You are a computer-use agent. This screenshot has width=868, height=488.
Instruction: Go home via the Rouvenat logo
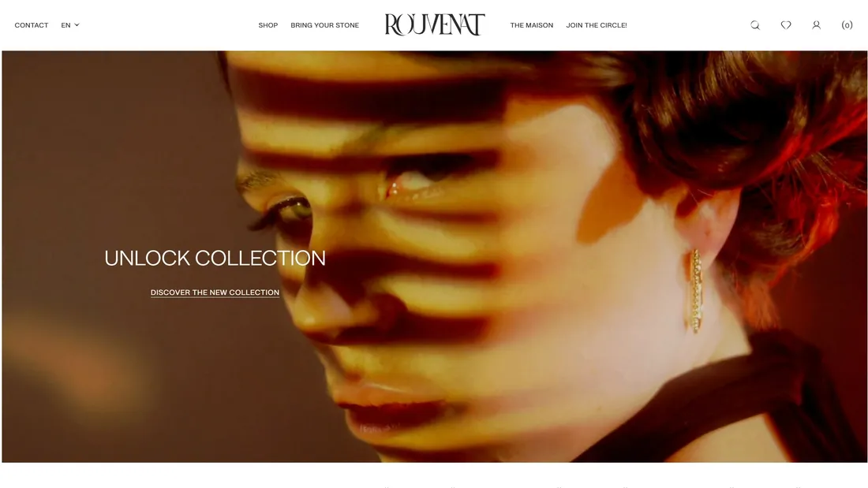(x=435, y=25)
